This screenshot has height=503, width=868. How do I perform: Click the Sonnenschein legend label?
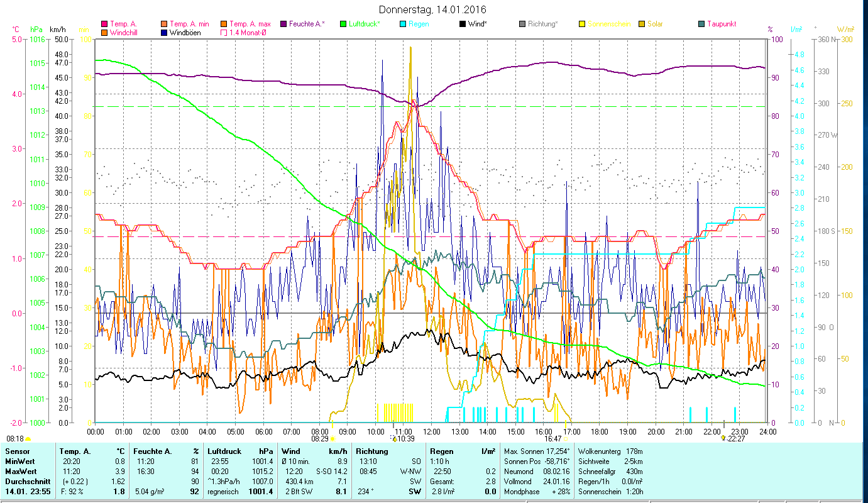tap(608, 24)
